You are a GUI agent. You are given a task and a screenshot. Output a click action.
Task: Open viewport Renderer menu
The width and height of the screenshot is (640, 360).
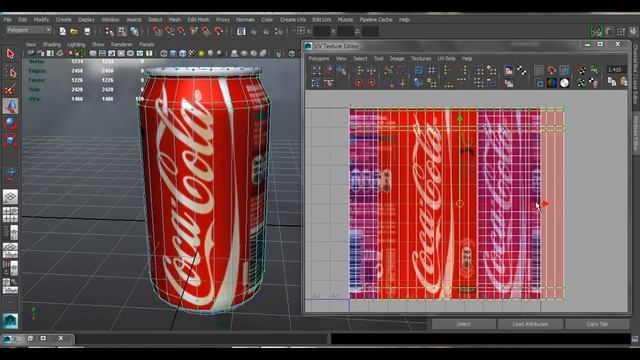click(x=122, y=44)
